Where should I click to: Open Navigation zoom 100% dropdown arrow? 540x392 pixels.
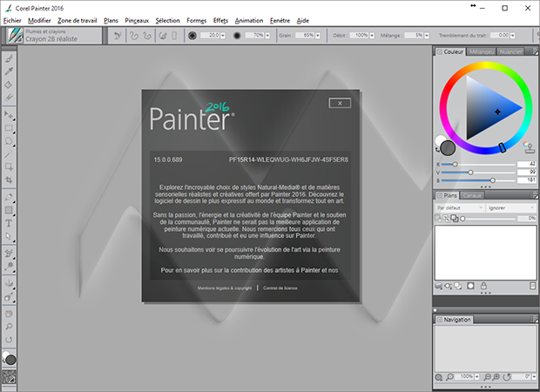click(x=477, y=377)
